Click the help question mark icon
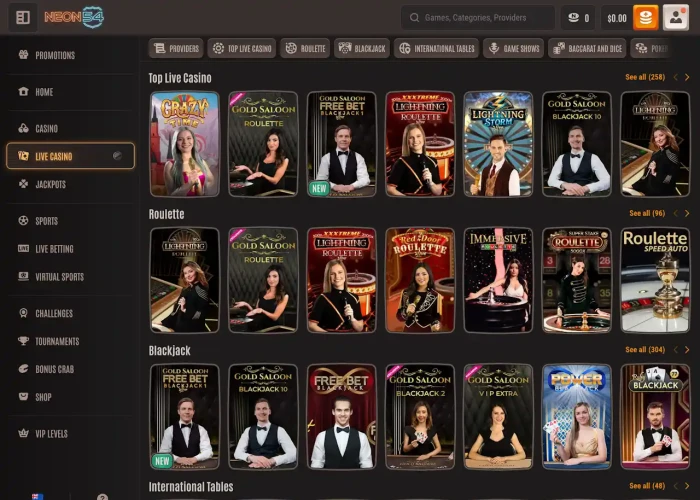The height and width of the screenshot is (500, 700). [102, 496]
